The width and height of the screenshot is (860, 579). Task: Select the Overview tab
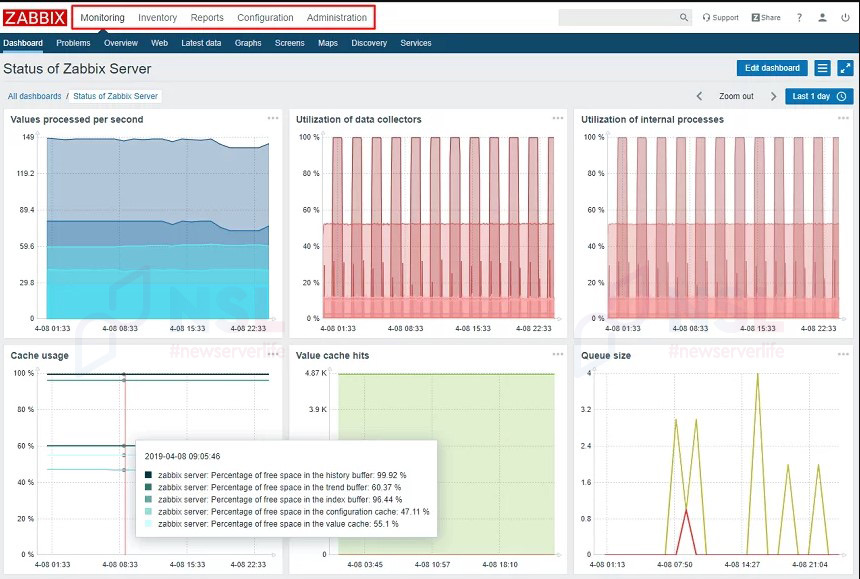[x=121, y=43]
